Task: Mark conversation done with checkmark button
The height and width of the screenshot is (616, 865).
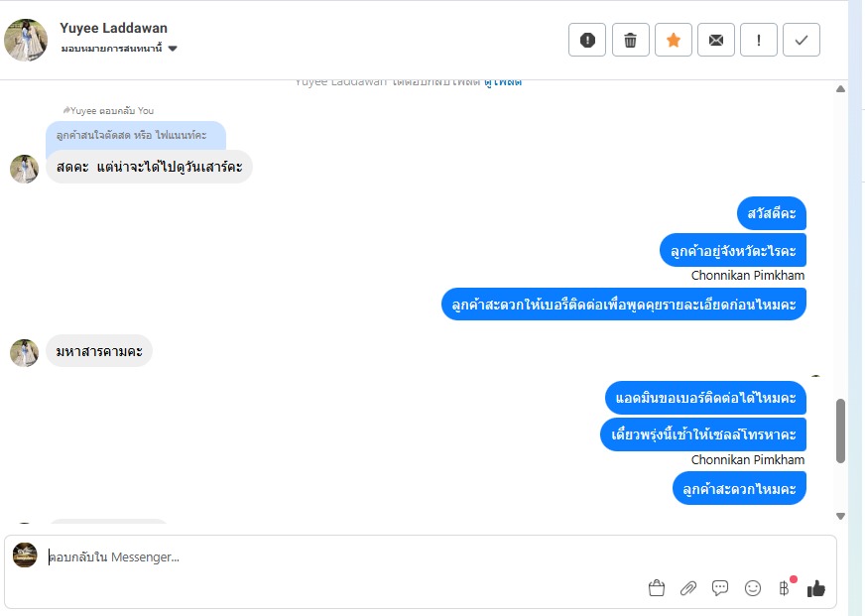Action: (801, 40)
